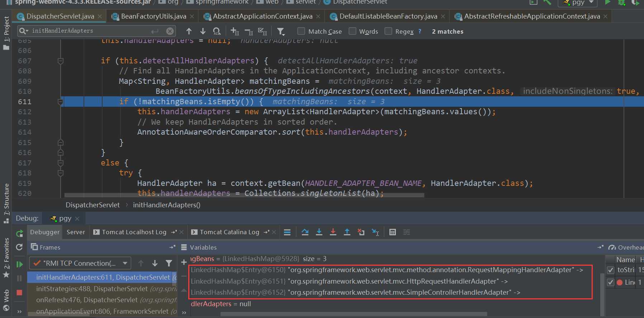Image resolution: width=644 pixels, height=318 pixels.
Task: Click Force Step Into red arrow icon
Action: (x=333, y=232)
